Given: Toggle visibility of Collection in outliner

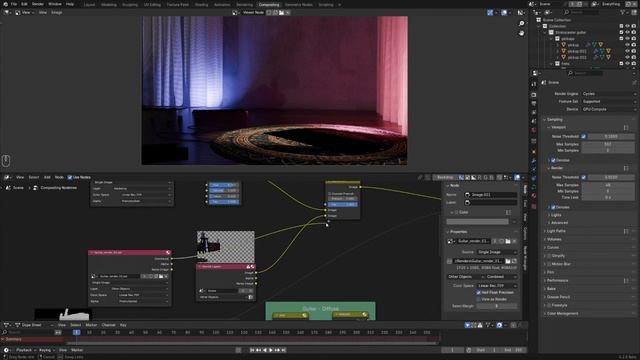Looking at the screenshot, I should click(x=627, y=26).
